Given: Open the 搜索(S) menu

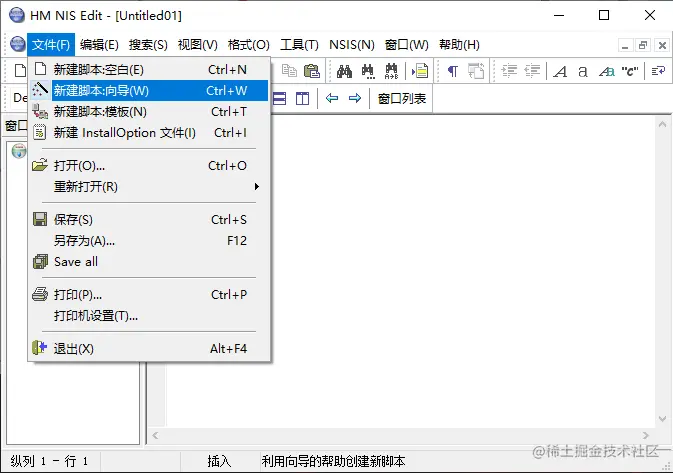Looking at the screenshot, I should click(x=148, y=45).
